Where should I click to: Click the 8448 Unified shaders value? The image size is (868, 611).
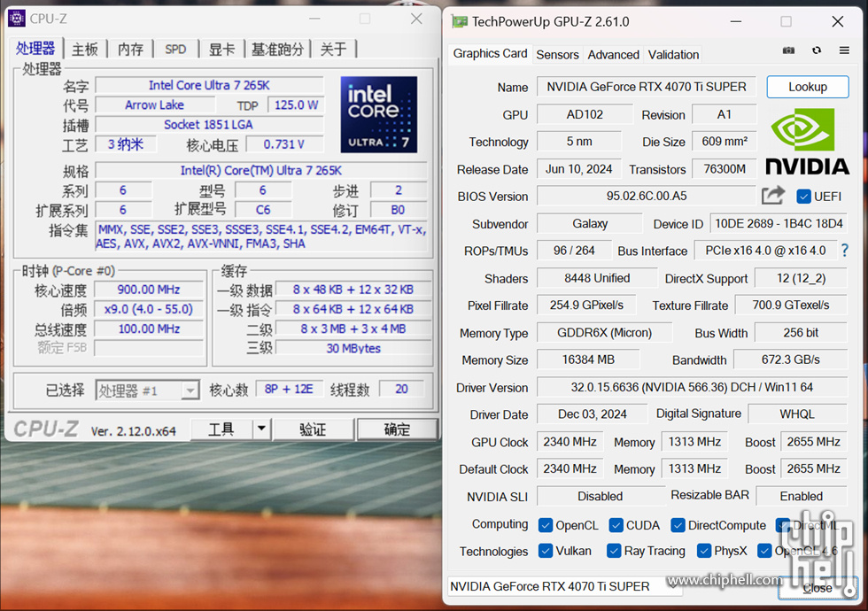[x=597, y=278]
